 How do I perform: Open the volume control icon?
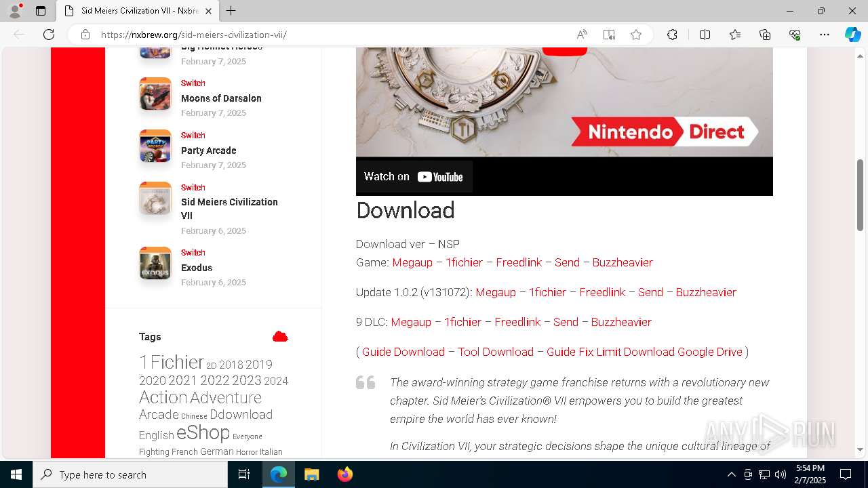point(781,474)
